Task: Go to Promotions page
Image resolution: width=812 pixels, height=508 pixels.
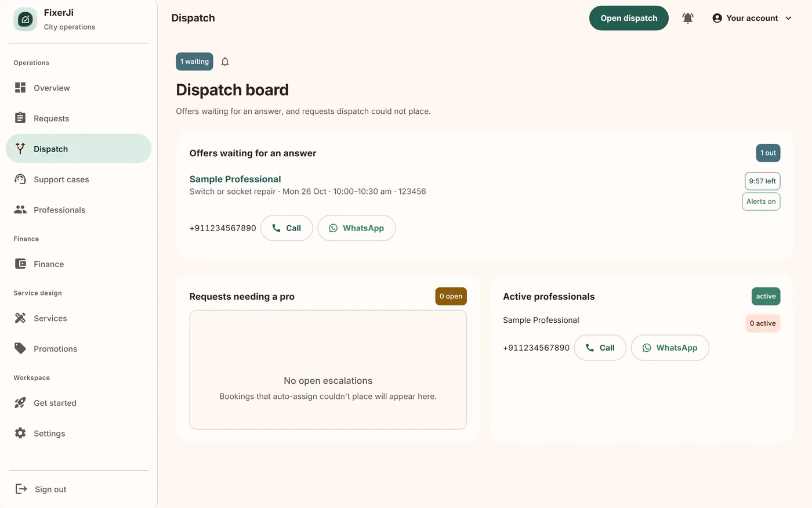Action: (79, 349)
